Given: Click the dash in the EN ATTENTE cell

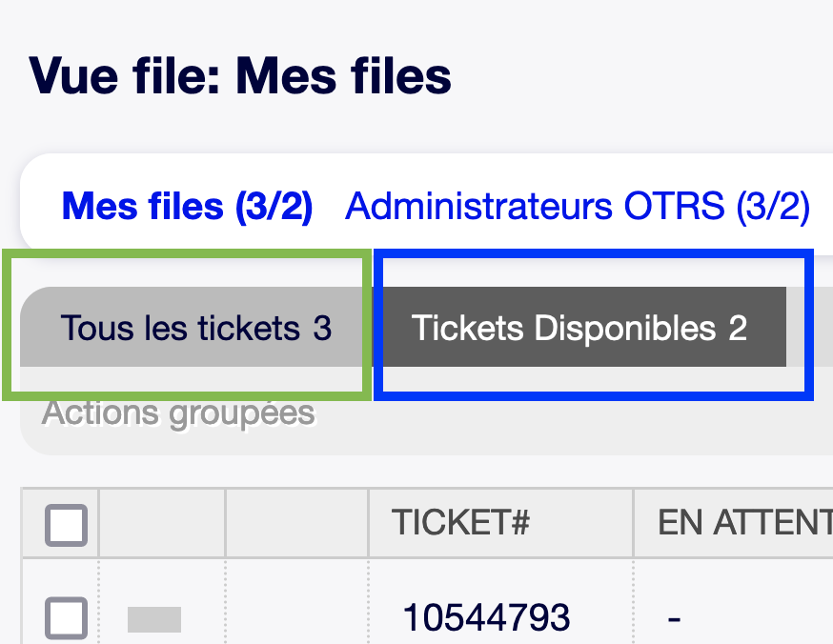Looking at the screenshot, I should tap(675, 619).
